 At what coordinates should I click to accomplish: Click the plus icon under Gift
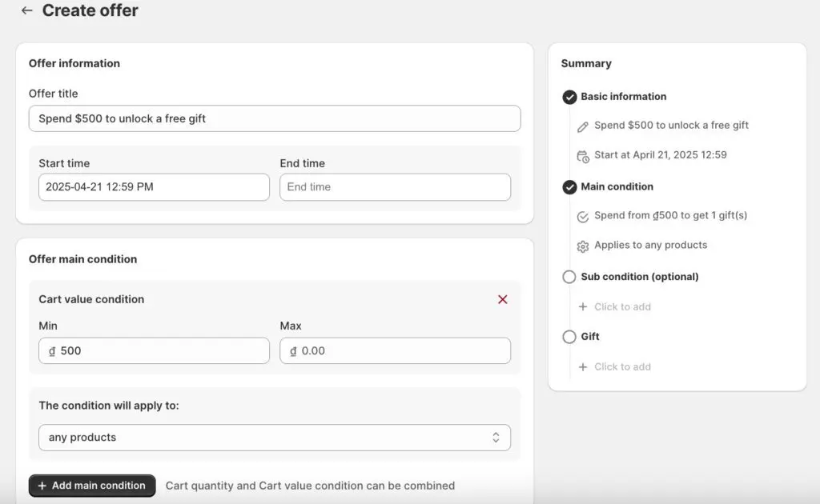(x=583, y=367)
